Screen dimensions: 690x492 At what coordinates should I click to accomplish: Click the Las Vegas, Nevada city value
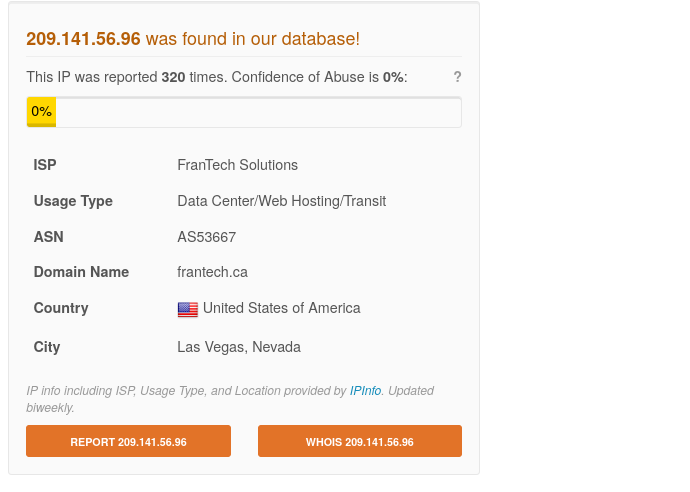(239, 347)
